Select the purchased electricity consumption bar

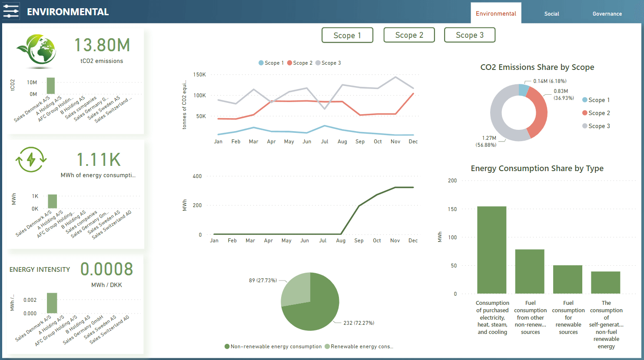[x=491, y=250]
